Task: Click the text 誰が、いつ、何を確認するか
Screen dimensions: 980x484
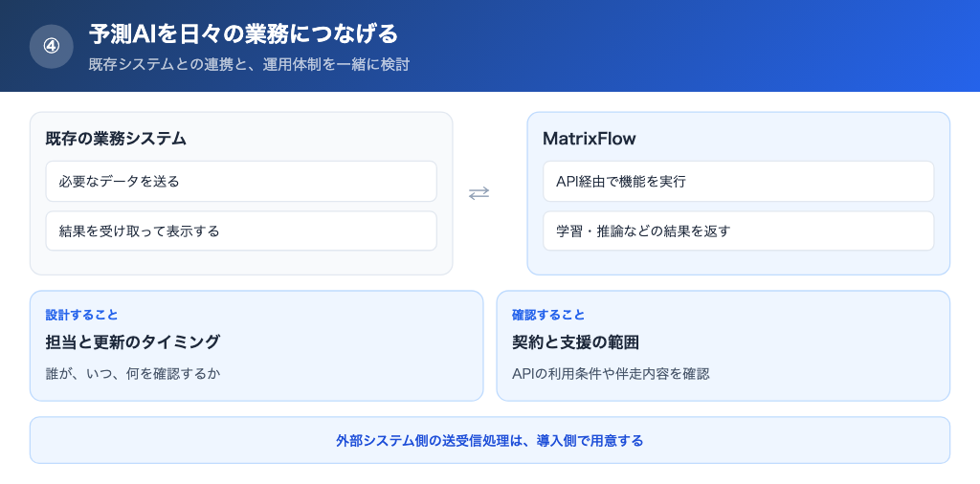Action: click(x=134, y=374)
